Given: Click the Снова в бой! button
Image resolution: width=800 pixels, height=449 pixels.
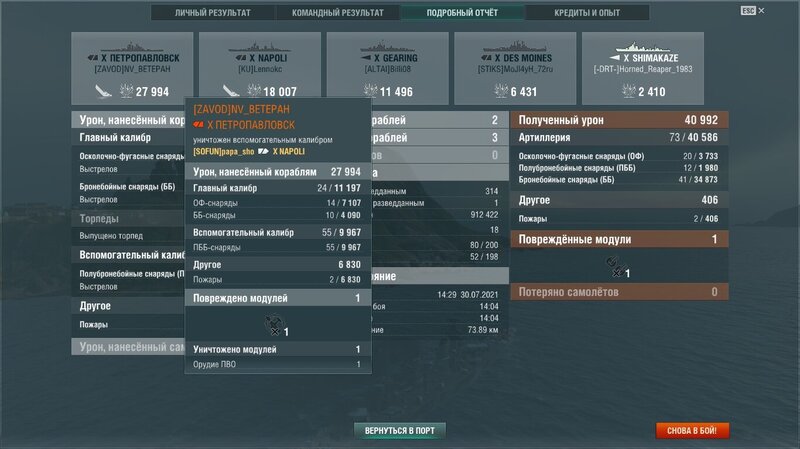Looking at the screenshot, I should click(692, 431).
